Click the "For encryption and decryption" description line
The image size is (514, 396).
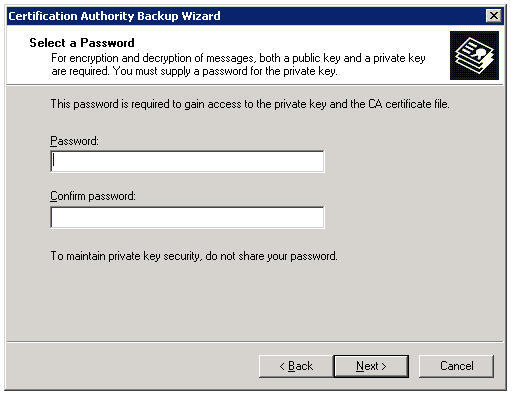click(x=238, y=58)
